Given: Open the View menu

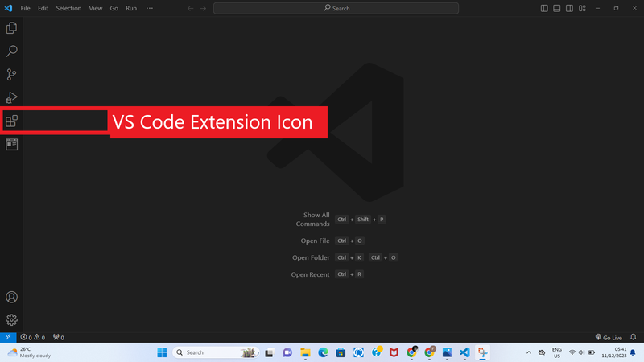Looking at the screenshot, I should (96, 8).
